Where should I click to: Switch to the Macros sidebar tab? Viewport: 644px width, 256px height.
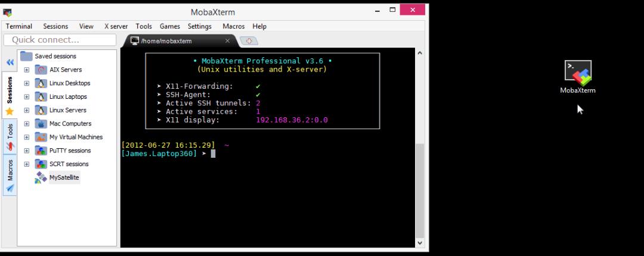click(10, 175)
